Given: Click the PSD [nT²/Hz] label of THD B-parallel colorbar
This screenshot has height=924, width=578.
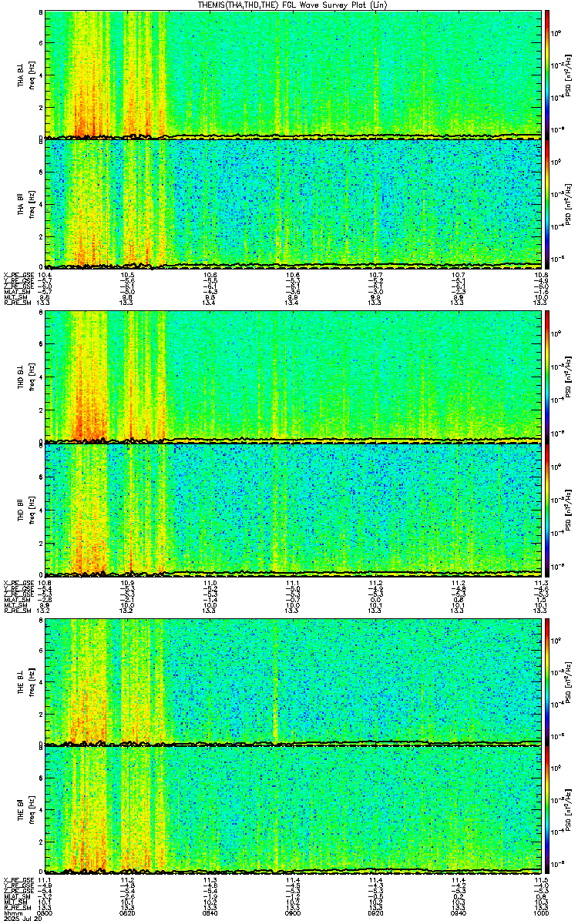Looking at the screenshot, I should tap(570, 510).
